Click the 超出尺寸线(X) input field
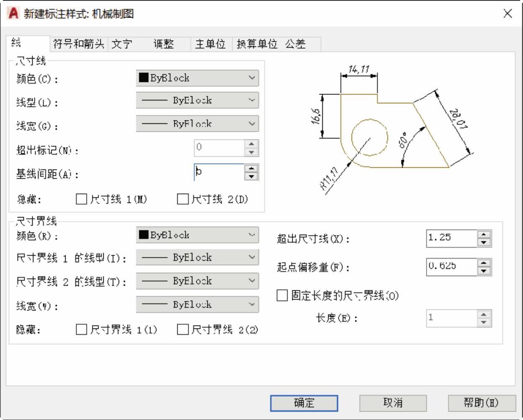 pos(452,238)
